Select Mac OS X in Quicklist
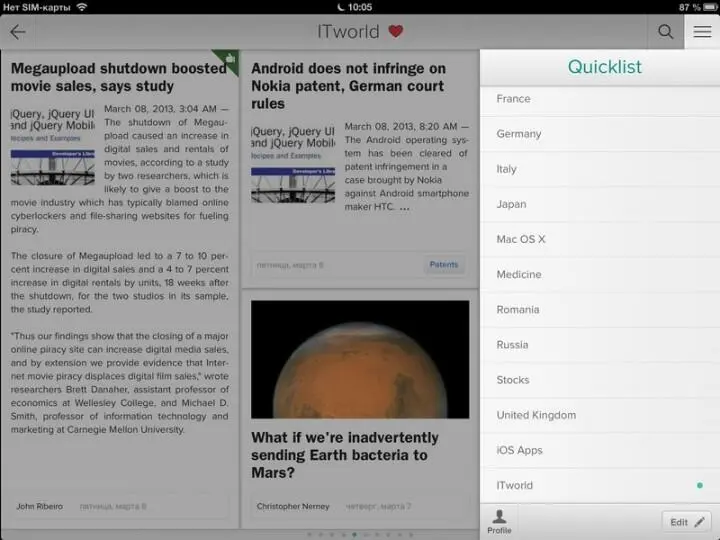The height and width of the screenshot is (540, 720). [x=600, y=239]
